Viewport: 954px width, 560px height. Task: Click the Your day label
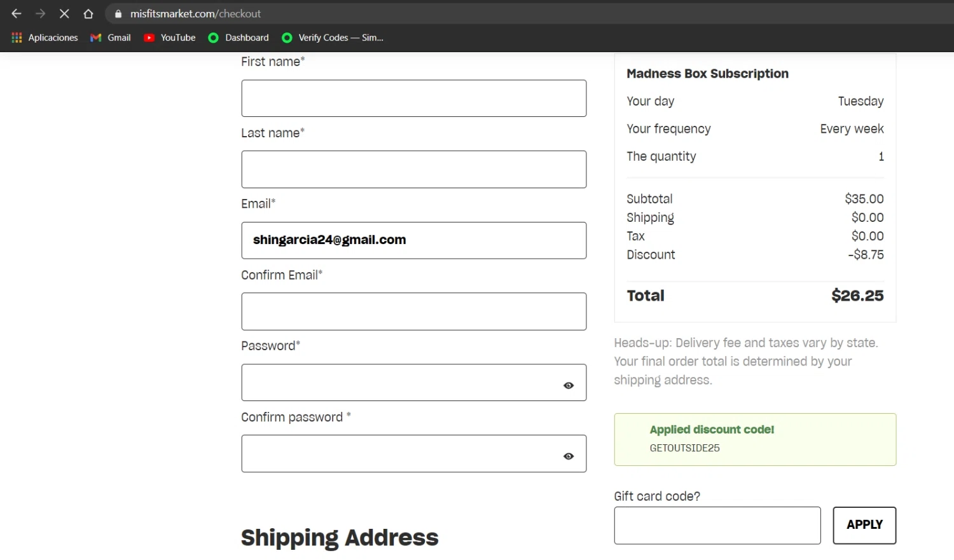tap(650, 101)
